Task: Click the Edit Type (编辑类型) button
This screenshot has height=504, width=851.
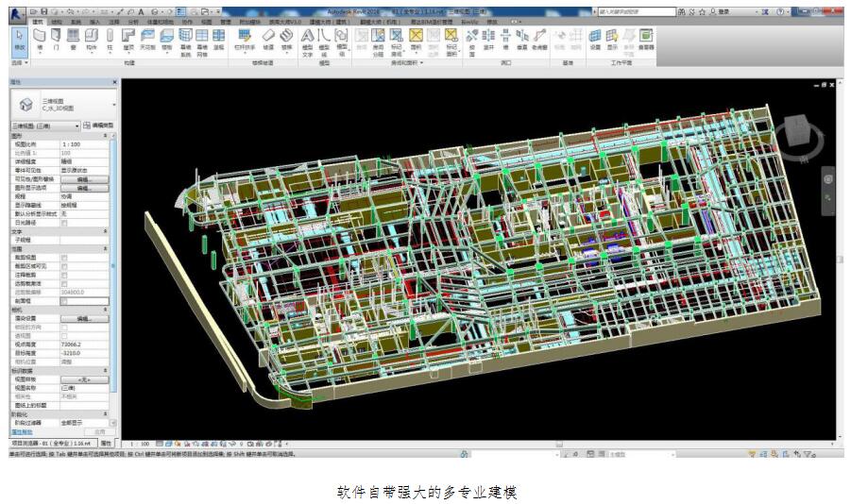Action: 99,126
